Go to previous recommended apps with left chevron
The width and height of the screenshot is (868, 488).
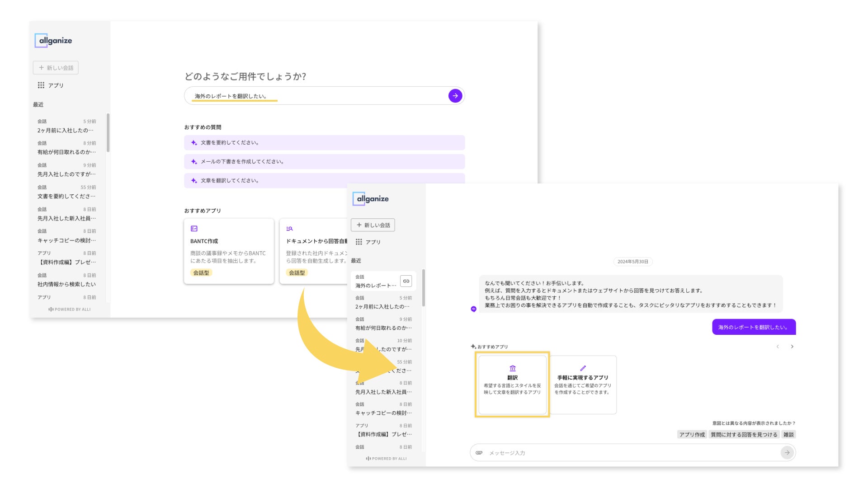click(778, 347)
